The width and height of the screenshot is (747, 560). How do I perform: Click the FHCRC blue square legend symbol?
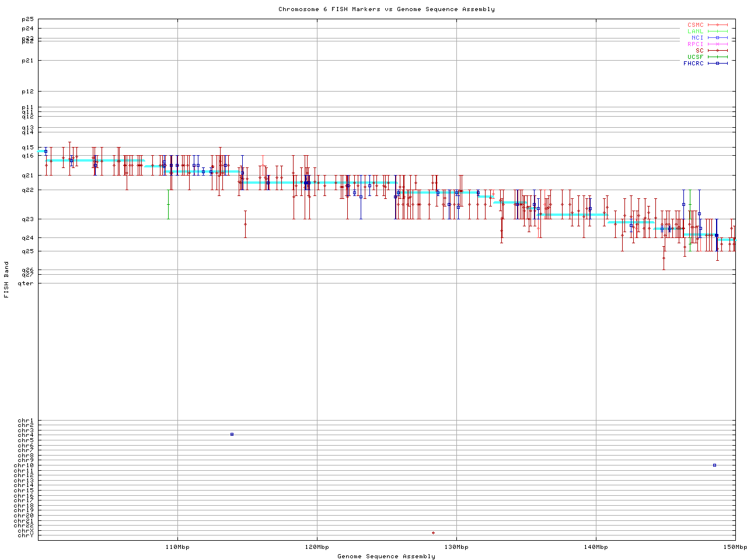point(717,63)
